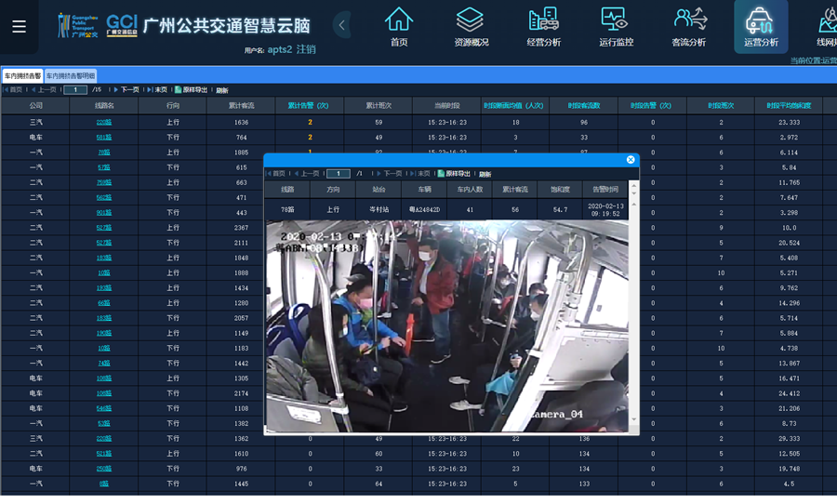Viewport: 837px width, 504px height.
Task: Close the bus camera popup
Action: pyautogui.click(x=631, y=160)
